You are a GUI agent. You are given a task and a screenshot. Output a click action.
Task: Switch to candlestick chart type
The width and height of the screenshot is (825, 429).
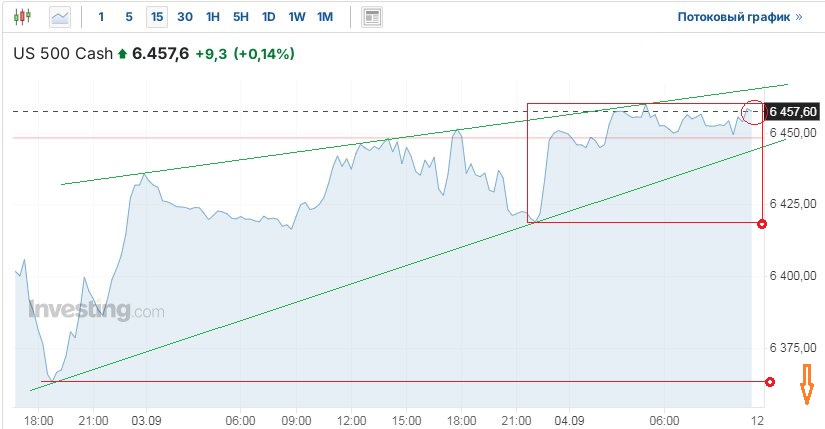coord(22,17)
